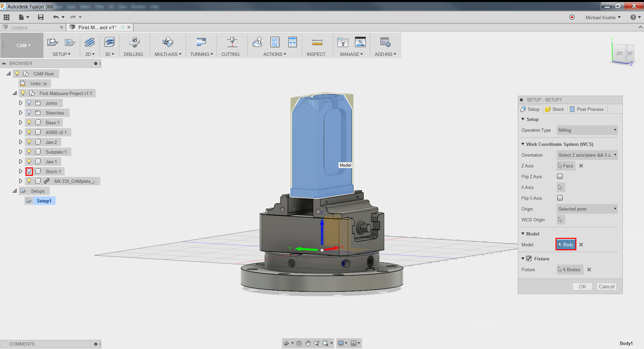Open the Orientation dropdown

pos(587,155)
